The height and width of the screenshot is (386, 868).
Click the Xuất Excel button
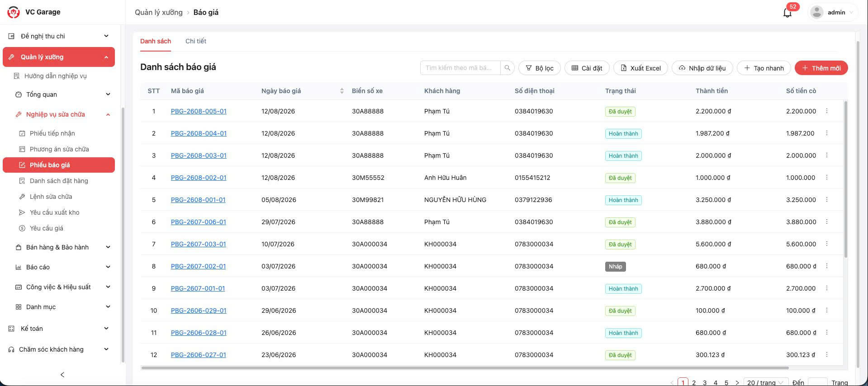tap(640, 68)
